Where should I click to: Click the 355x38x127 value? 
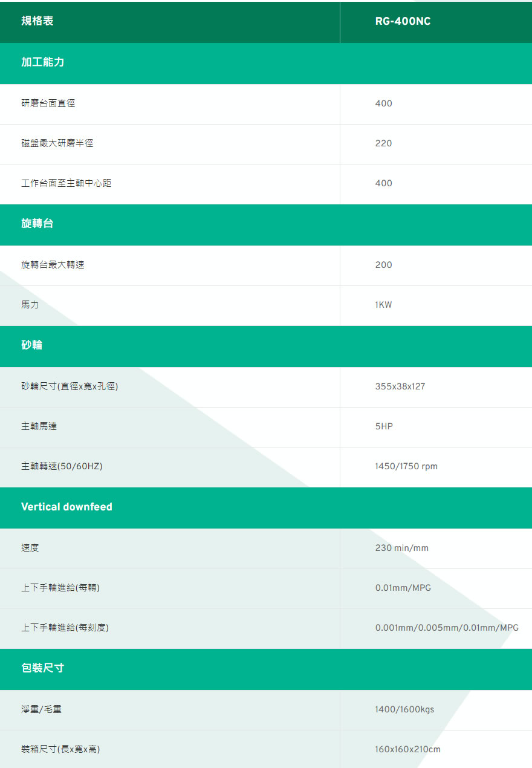click(400, 386)
